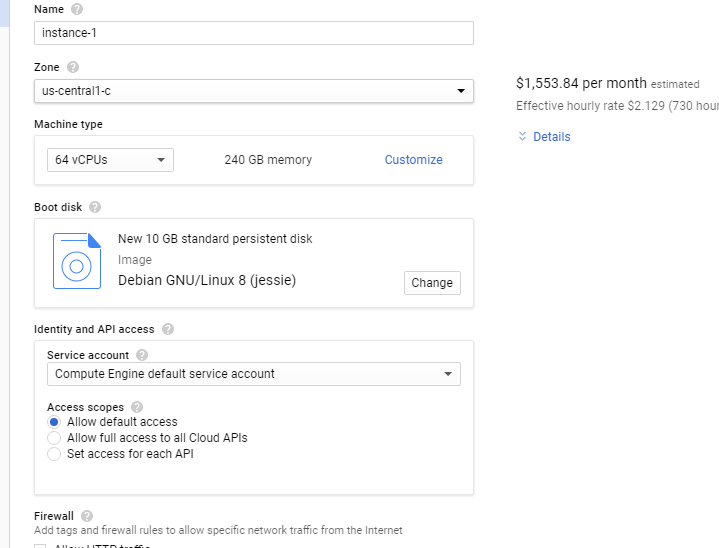Click the help icon next to Name
This screenshot has height=548, width=719.
[77, 9]
